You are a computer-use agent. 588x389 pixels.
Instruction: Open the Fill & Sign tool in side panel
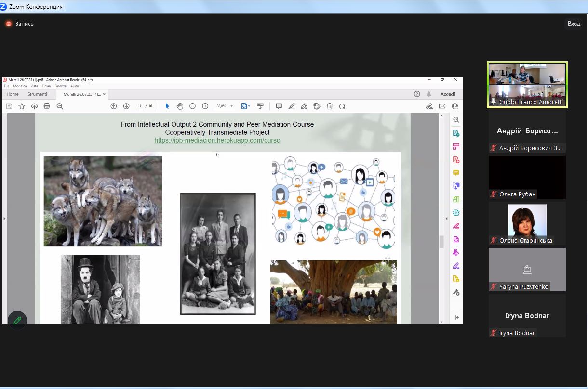455,266
